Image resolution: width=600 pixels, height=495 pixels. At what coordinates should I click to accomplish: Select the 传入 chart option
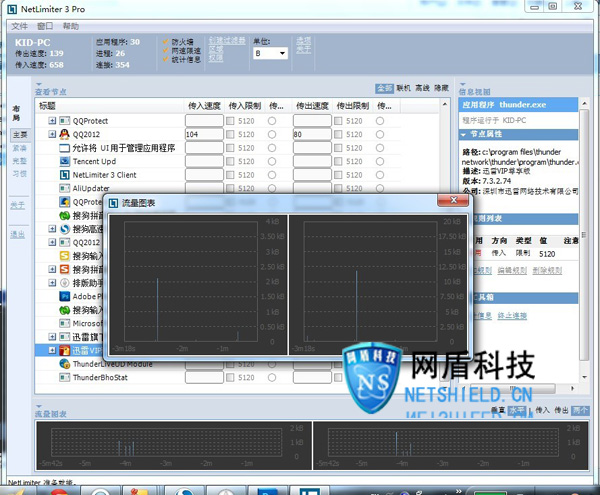542,410
